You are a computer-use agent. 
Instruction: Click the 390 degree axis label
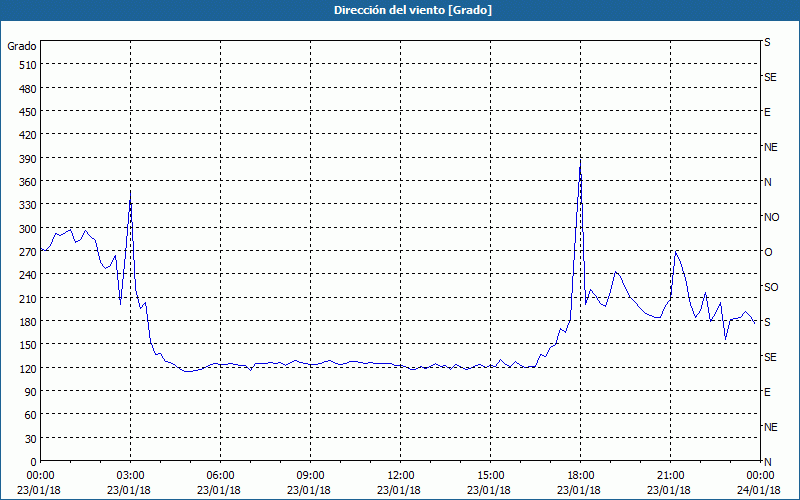click(x=29, y=159)
